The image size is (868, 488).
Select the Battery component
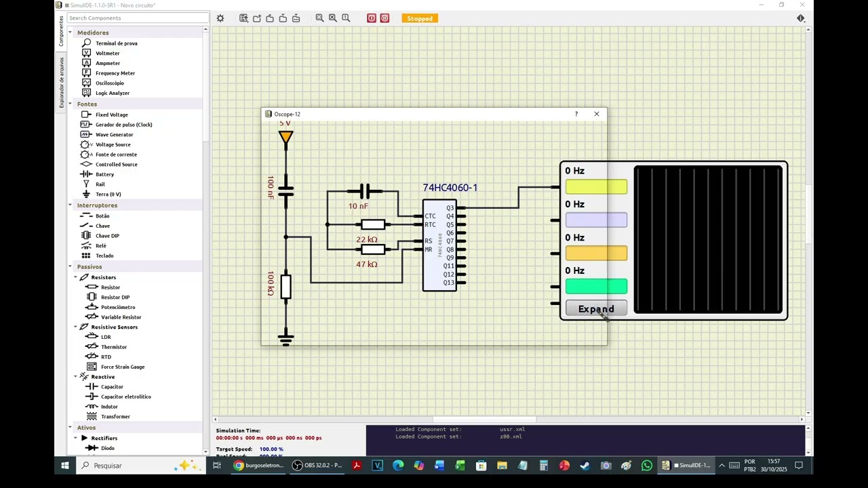104,174
